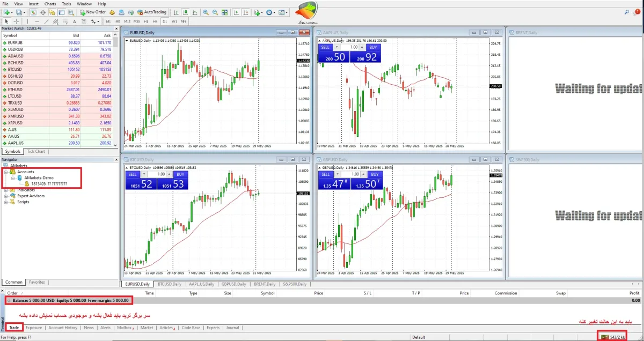Open a new chart via toolbar icon
Viewport: 644px width, 341px height.
7,12
